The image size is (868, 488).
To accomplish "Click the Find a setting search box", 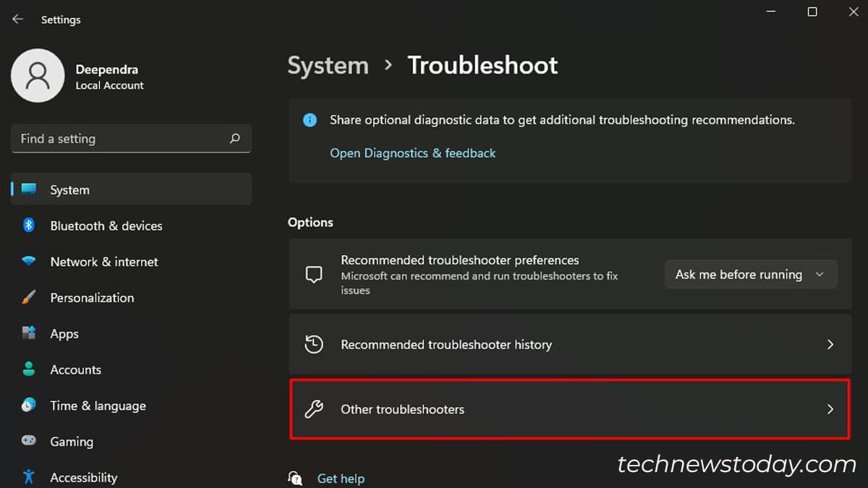I will [x=131, y=138].
